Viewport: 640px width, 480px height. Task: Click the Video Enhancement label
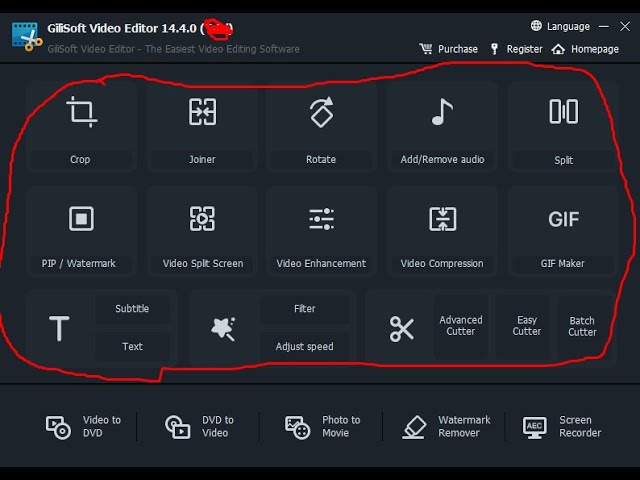point(321,264)
